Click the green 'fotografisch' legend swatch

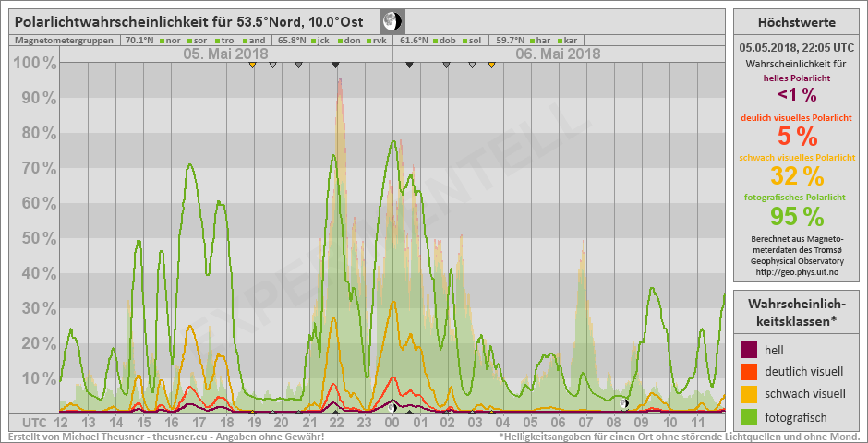[749, 417]
